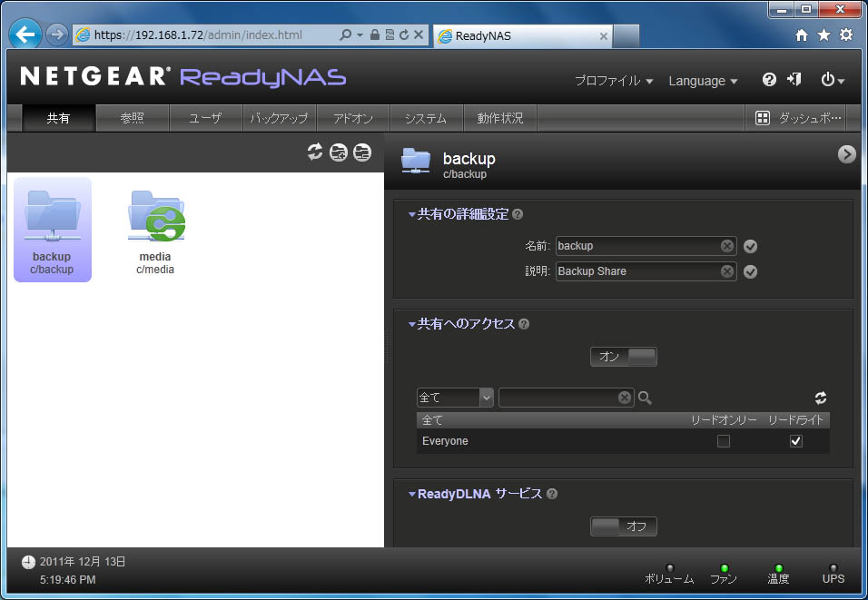Confirm the share name with checkmark icon
This screenshot has width=868, height=600.
pos(750,246)
